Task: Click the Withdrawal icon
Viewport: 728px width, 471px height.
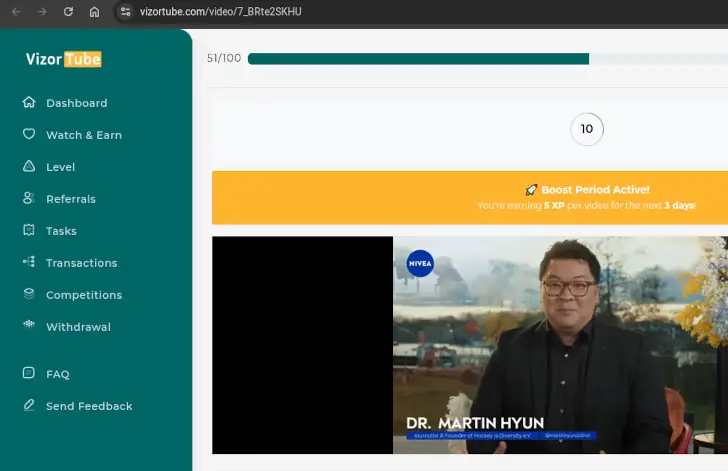Action: coord(29,324)
